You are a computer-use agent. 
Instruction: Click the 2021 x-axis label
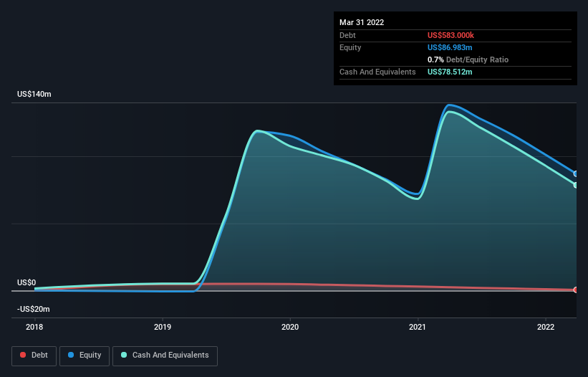[418, 327]
